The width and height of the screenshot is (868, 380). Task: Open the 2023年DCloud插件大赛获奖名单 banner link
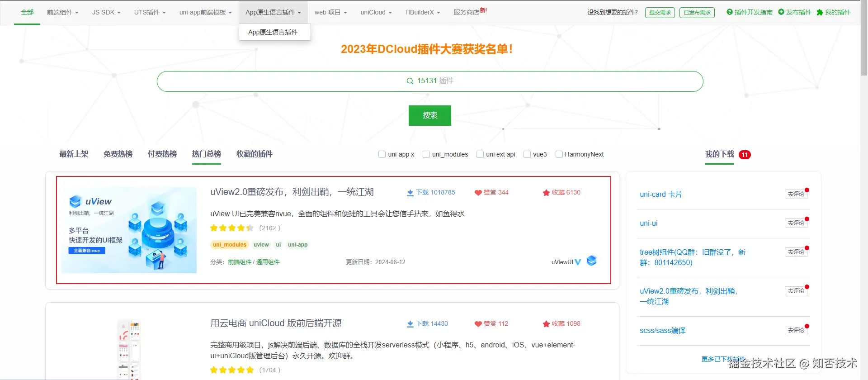coord(427,49)
